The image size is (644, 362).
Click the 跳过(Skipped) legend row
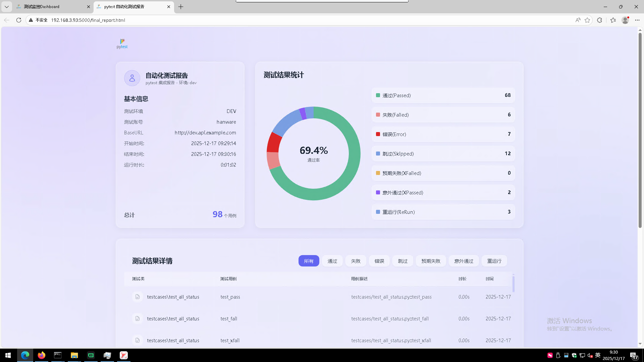(x=443, y=154)
